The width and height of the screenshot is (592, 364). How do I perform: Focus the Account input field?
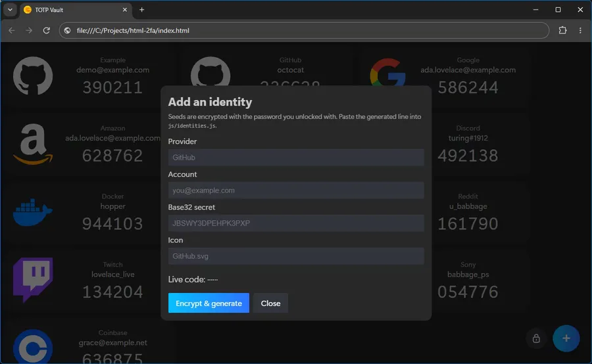tap(296, 190)
